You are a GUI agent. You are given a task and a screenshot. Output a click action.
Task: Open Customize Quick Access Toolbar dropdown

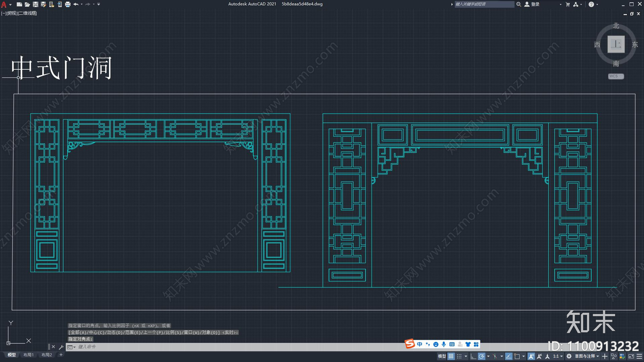coord(99,4)
